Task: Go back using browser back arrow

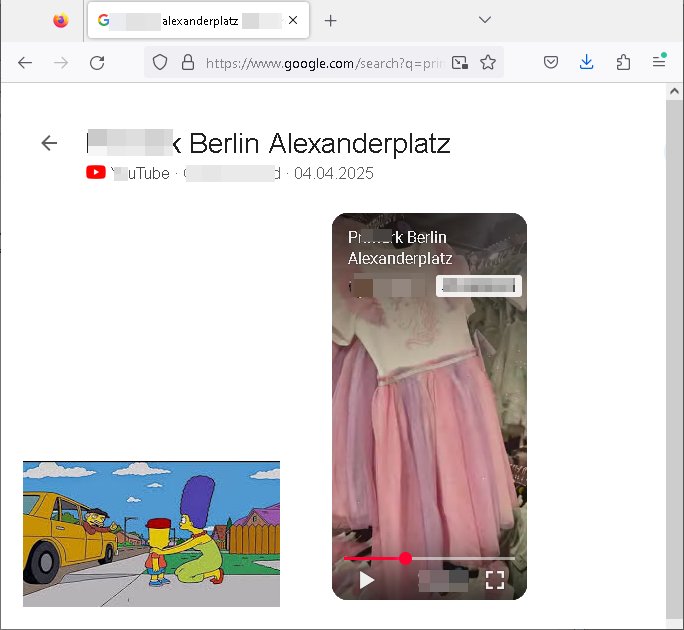Action: [25, 62]
